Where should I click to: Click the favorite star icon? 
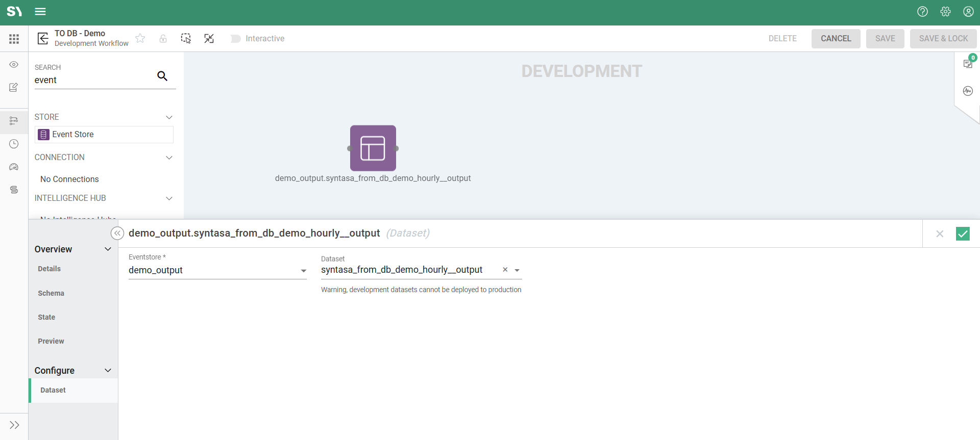(x=140, y=39)
